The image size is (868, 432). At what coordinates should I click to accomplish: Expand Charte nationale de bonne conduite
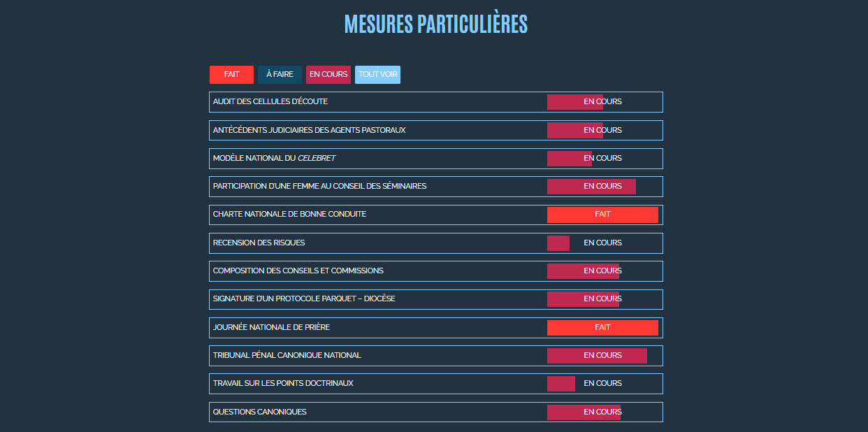pyautogui.click(x=289, y=215)
